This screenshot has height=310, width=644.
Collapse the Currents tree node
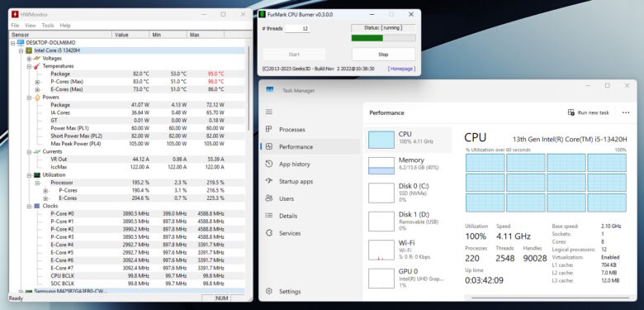29,152
